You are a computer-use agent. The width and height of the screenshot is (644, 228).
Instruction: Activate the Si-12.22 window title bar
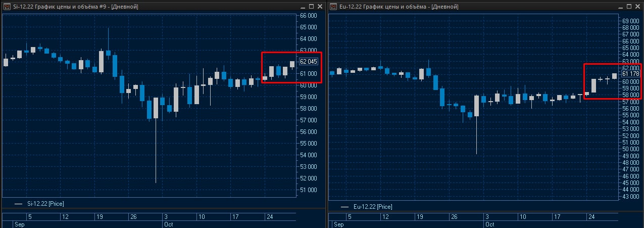coord(152,7)
